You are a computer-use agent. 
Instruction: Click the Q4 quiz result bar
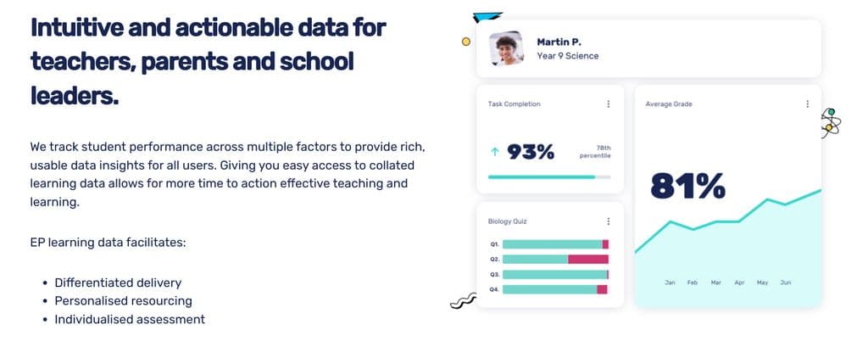(x=554, y=289)
